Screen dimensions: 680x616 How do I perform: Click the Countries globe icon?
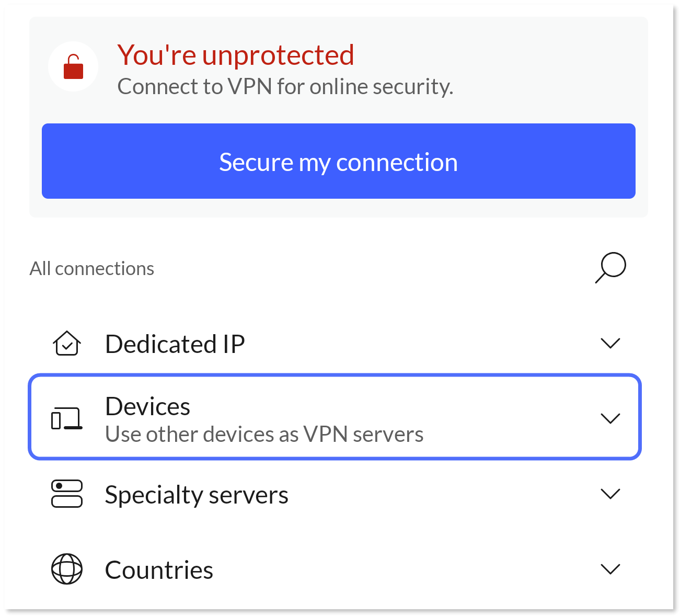pyautogui.click(x=66, y=569)
